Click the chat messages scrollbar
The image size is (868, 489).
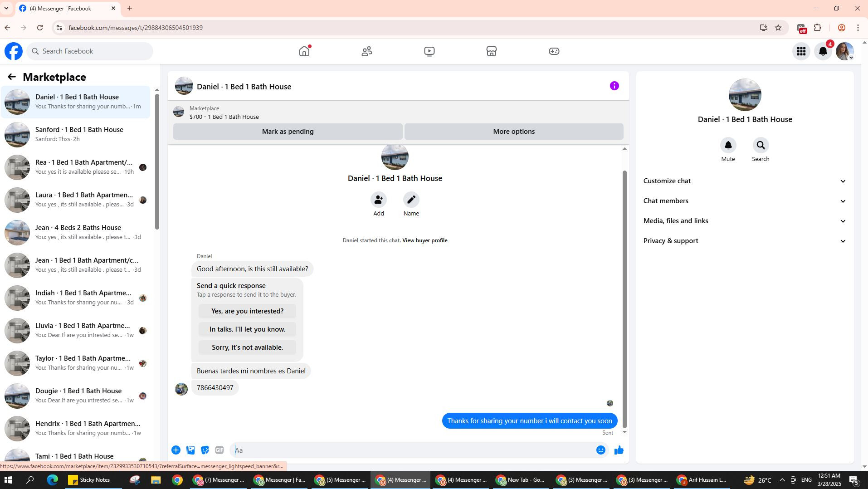tap(624, 299)
